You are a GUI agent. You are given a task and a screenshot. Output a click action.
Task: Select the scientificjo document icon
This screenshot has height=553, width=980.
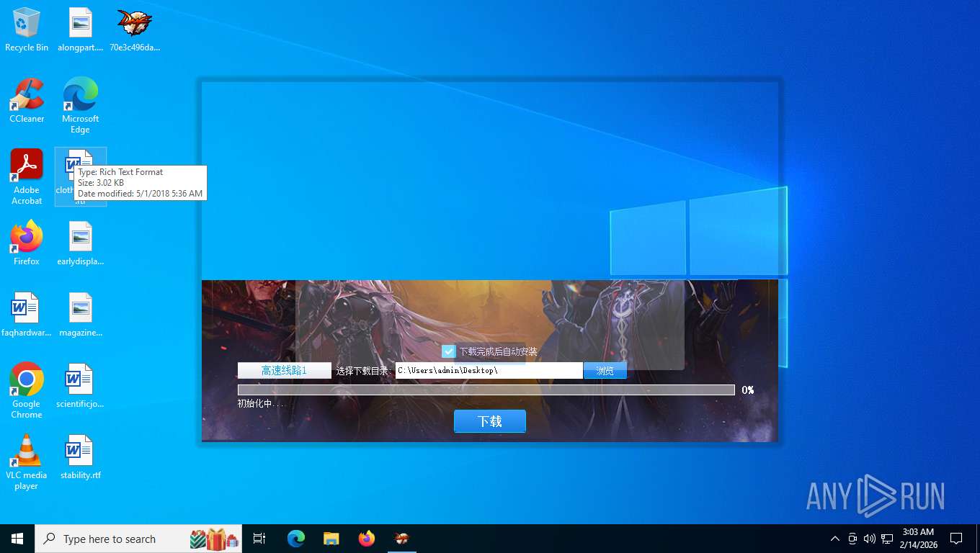tap(81, 386)
